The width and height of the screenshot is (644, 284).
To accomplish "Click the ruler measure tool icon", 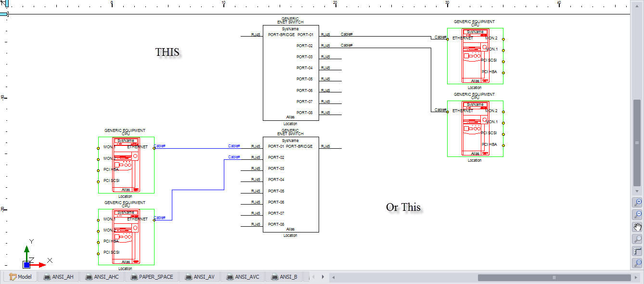I will click(x=638, y=251).
